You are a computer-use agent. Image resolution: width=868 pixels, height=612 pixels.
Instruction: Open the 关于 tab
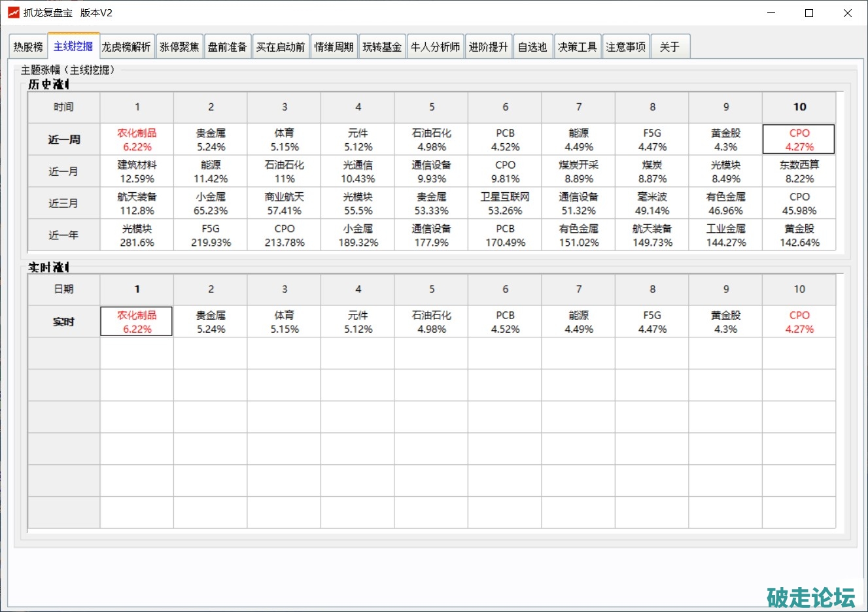click(x=670, y=46)
